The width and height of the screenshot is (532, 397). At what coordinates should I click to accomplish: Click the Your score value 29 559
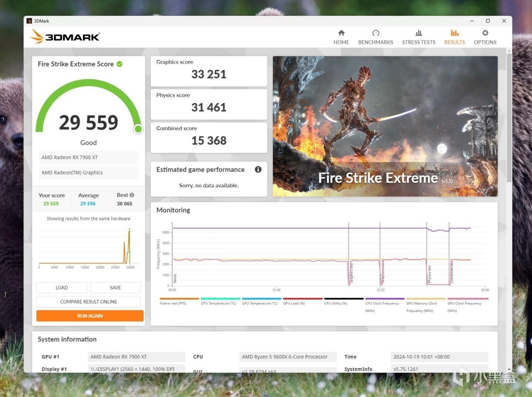tap(51, 204)
